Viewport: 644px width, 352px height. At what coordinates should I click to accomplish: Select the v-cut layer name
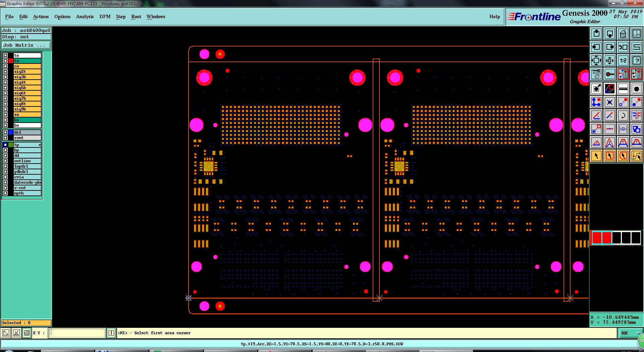click(27, 188)
